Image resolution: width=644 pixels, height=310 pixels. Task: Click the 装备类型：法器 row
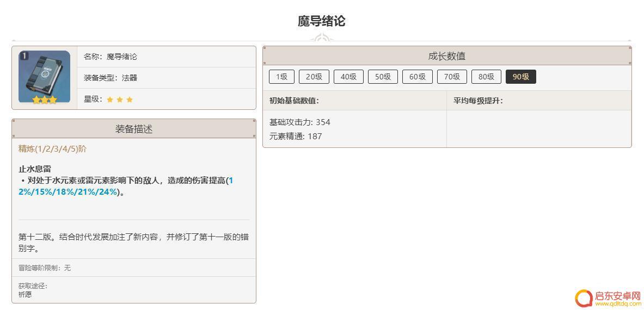click(x=167, y=78)
